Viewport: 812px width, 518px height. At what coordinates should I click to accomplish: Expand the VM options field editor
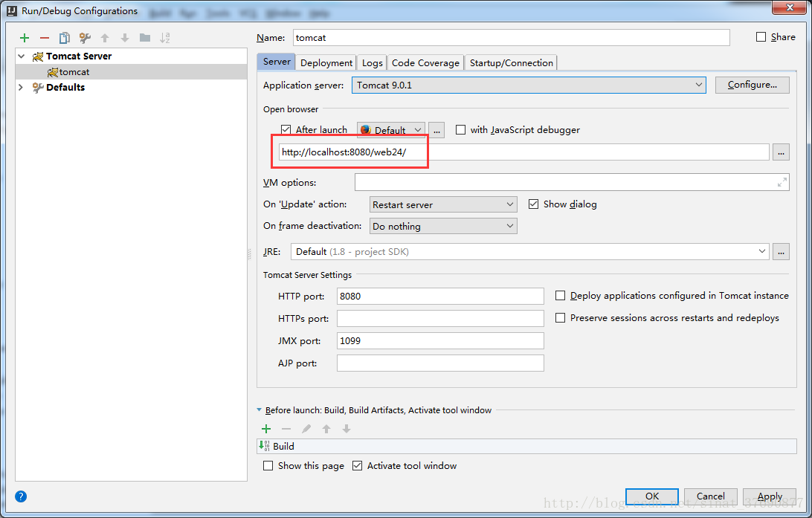tap(782, 182)
